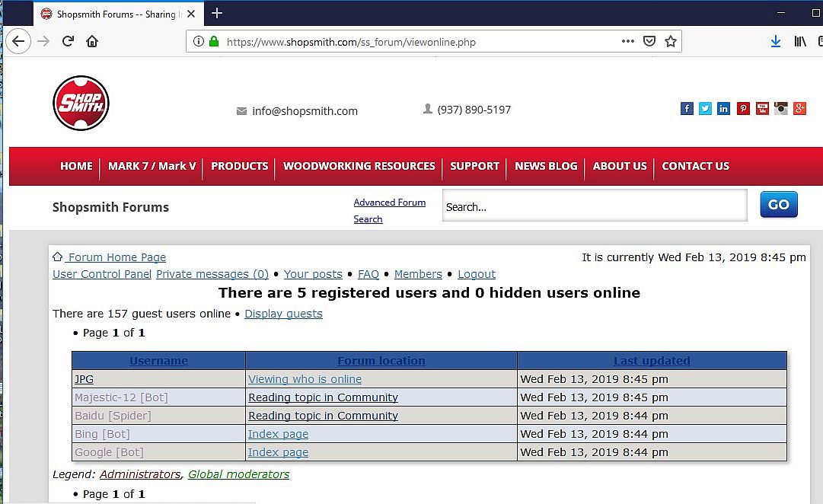The width and height of the screenshot is (823, 504).
Task: Sort the table by Last updated header
Action: click(x=652, y=361)
